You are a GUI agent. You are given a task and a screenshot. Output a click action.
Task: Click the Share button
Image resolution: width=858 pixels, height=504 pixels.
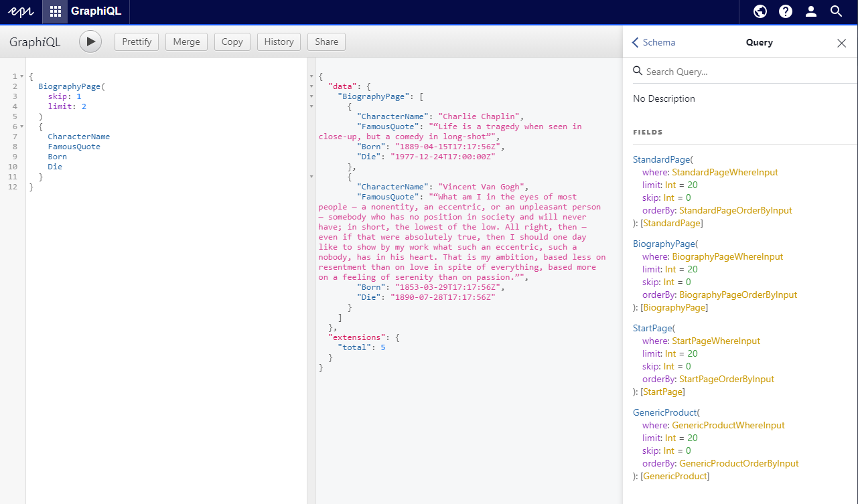[x=326, y=41]
